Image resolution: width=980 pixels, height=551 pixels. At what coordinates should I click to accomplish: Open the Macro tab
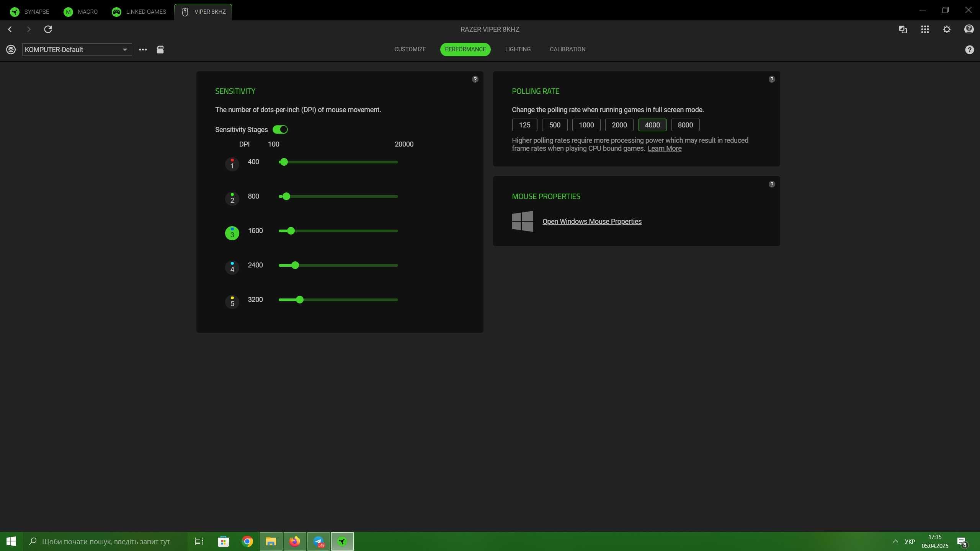tap(81, 11)
